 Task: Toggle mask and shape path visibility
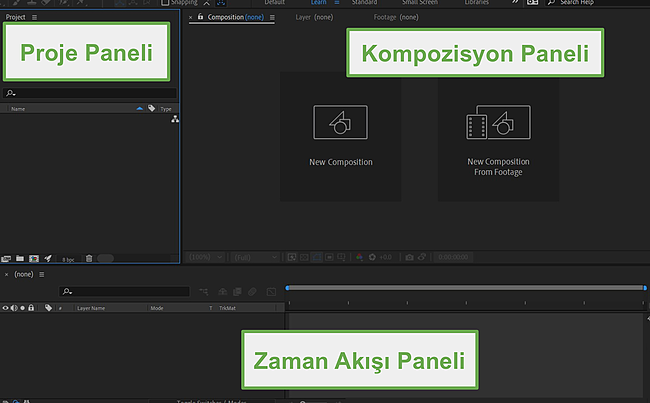317,257
